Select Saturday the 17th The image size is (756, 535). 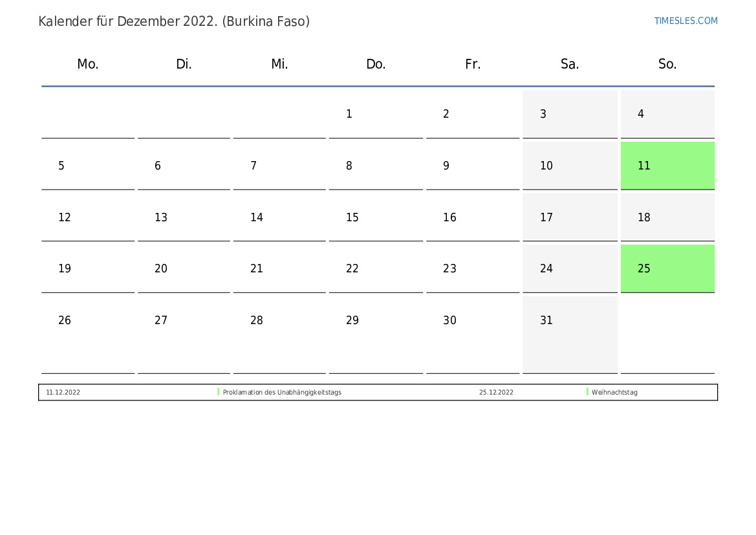pyautogui.click(x=570, y=217)
